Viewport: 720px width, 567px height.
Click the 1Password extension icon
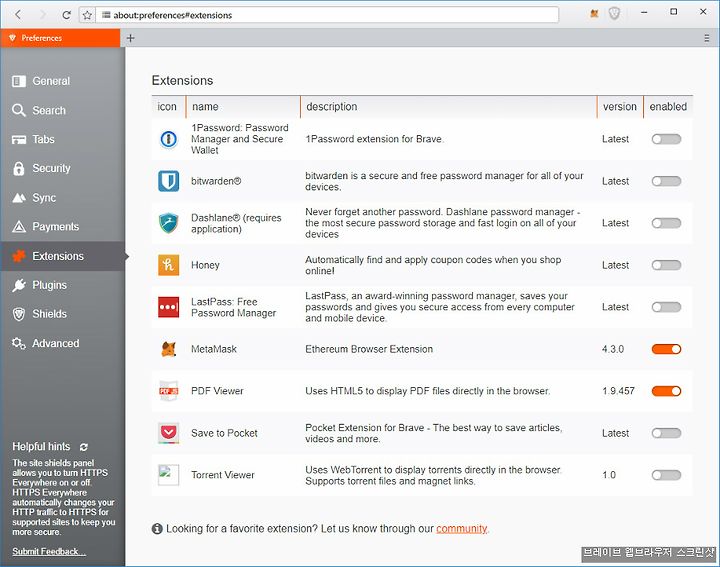click(169, 139)
